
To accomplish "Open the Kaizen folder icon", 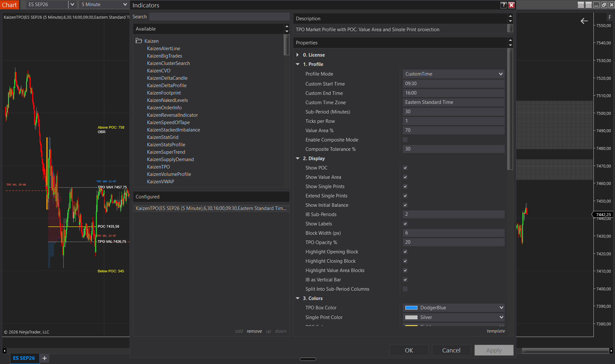I will click(x=139, y=41).
